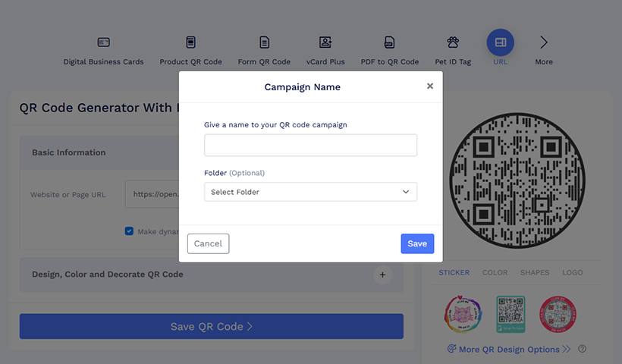622x364 pixels.
Task: Click the help question mark icon
Action: click(582, 349)
